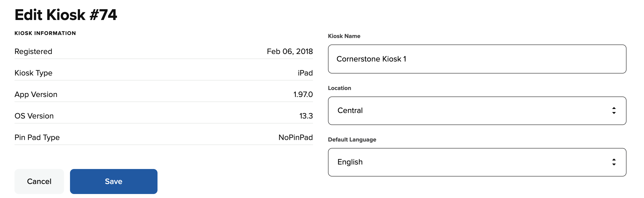Click the Kiosk Name label
Screen dimensions: 644x198
click(344, 36)
